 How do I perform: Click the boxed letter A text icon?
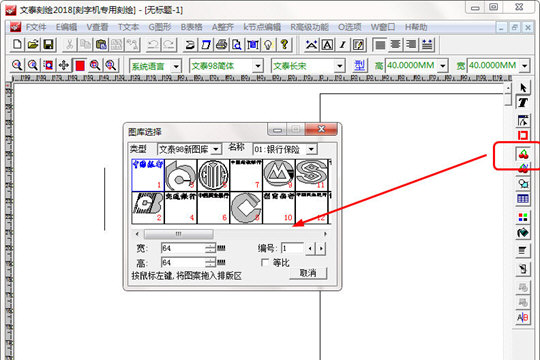328,44
